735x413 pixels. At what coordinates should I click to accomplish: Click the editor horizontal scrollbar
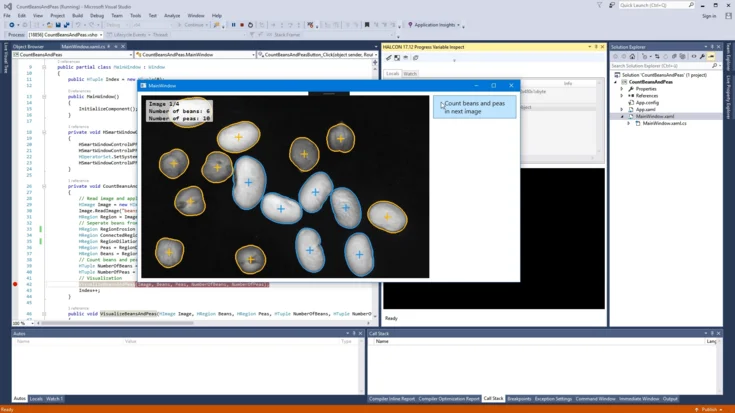pos(200,323)
